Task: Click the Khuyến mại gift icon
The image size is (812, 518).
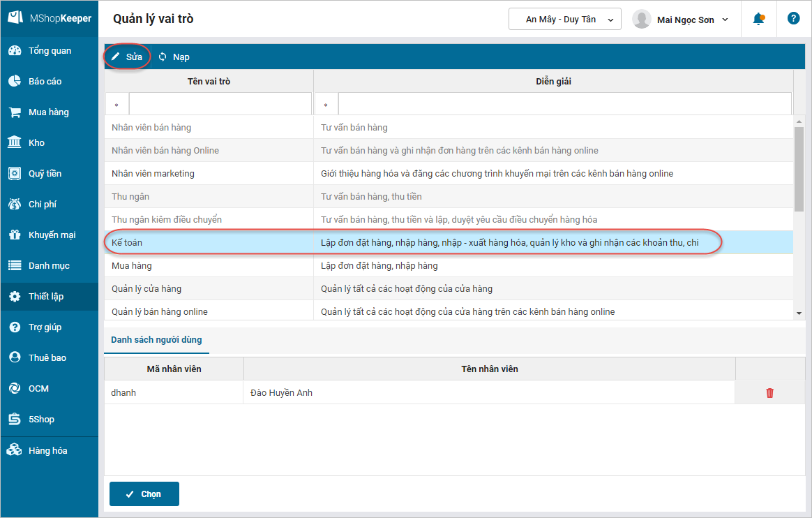Action: (15, 235)
